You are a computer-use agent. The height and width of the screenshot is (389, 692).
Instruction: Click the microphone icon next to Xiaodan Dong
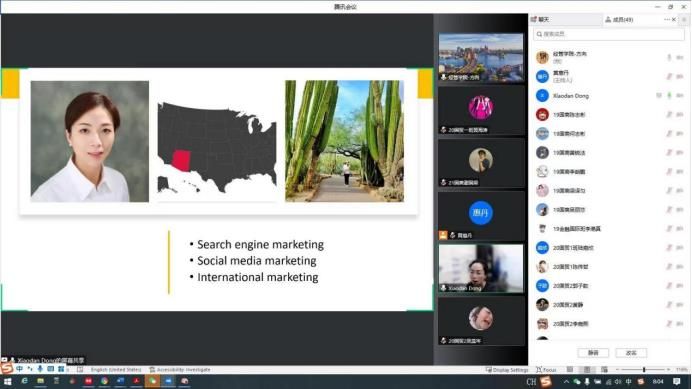tap(669, 95)
